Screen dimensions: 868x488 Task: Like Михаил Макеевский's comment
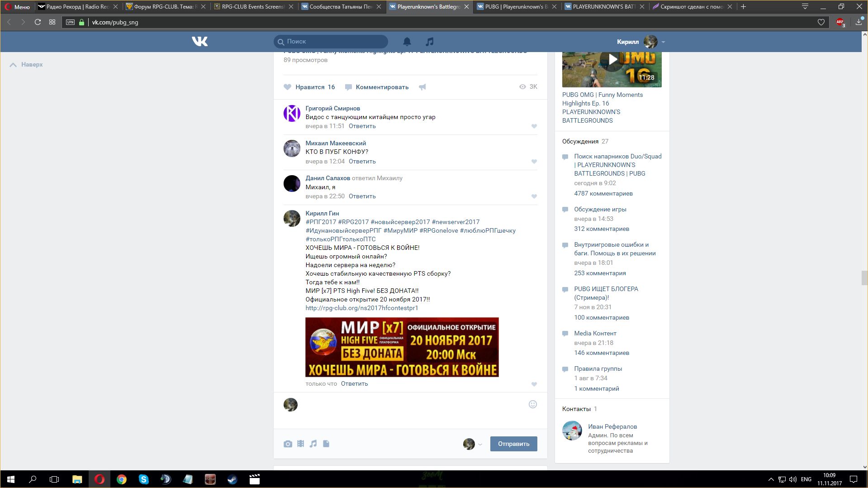click(534, 162)
